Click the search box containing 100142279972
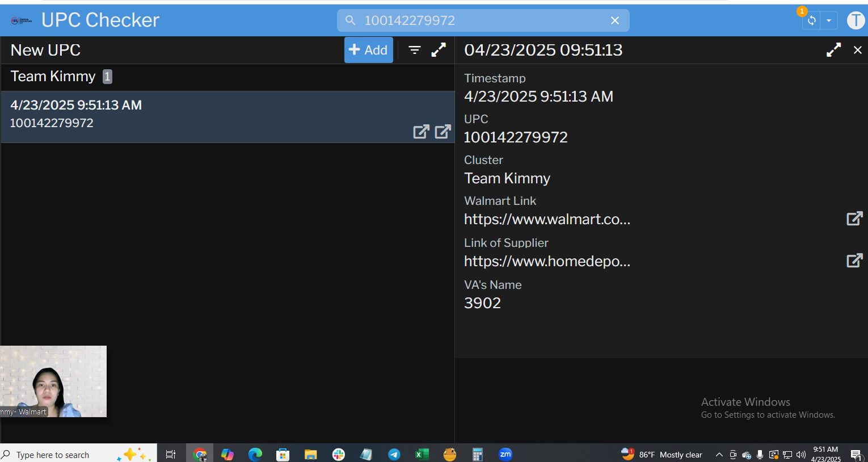The image size is (868, 462). click(x=483, y=20)
